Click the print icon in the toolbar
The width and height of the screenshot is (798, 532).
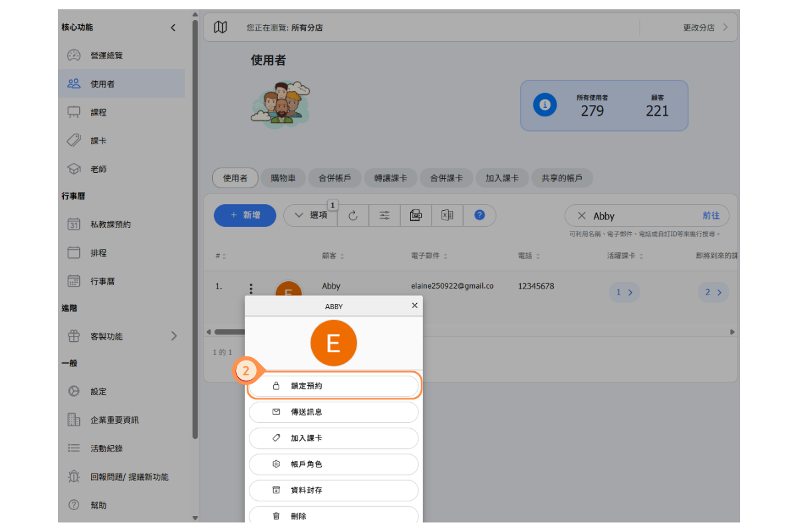click(x=416, y=215)
